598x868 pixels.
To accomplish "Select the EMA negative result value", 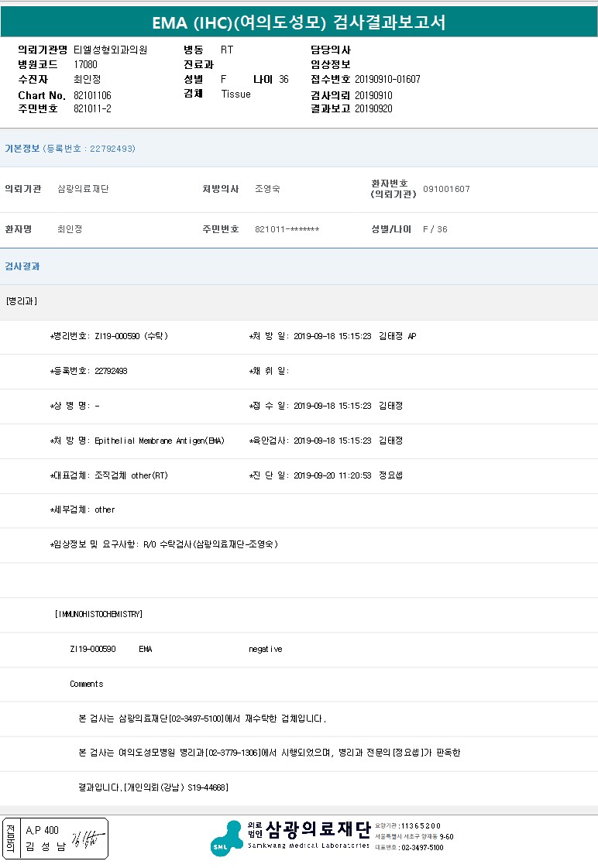I will pyautogui.click(x=265, y=649).
